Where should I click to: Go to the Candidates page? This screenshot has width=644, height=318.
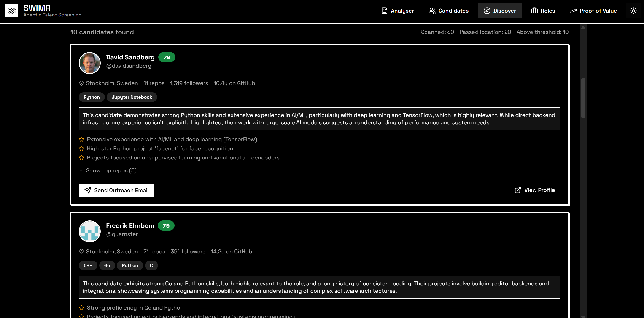pos(448,11)
